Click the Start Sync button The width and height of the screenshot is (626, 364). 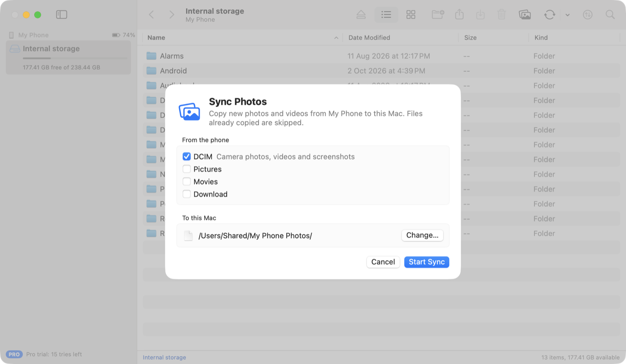[427, 262]
